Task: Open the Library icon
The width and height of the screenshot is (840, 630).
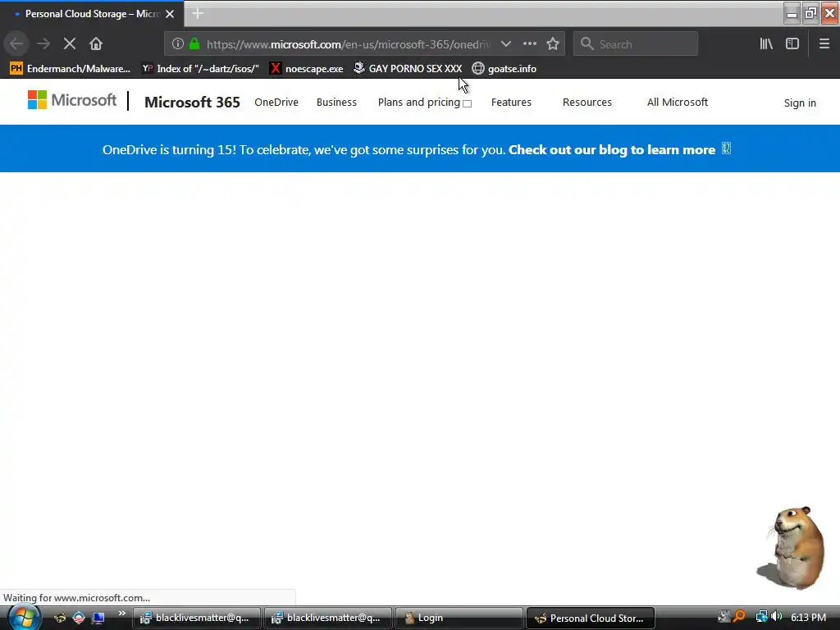Action: point(766,44)
